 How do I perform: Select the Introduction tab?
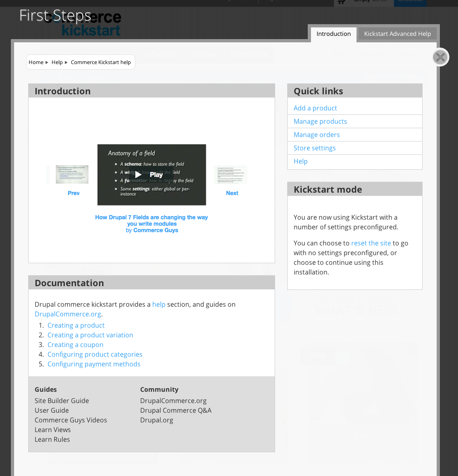point(334,34)
